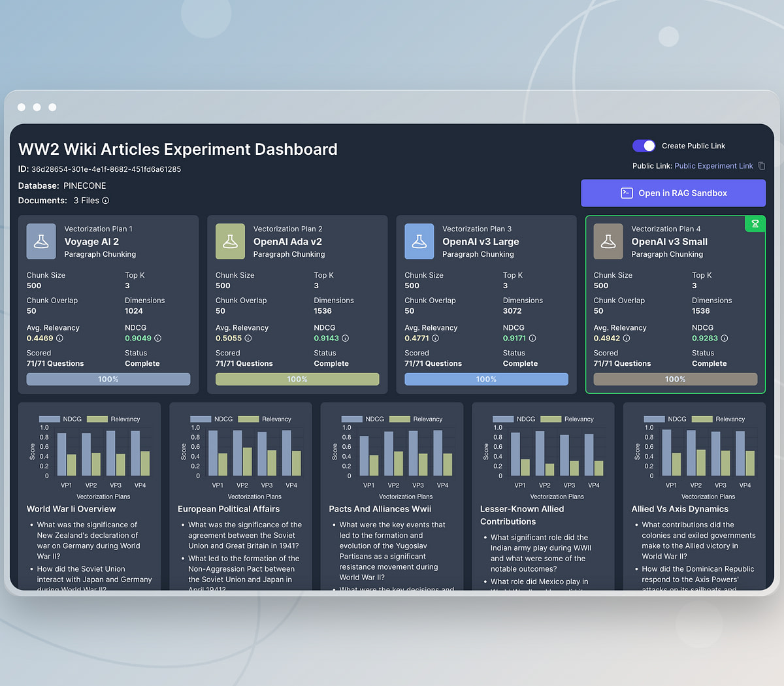784x686 pixels.
Task: Copy the public experiment link
Action: tap(761, 166)
